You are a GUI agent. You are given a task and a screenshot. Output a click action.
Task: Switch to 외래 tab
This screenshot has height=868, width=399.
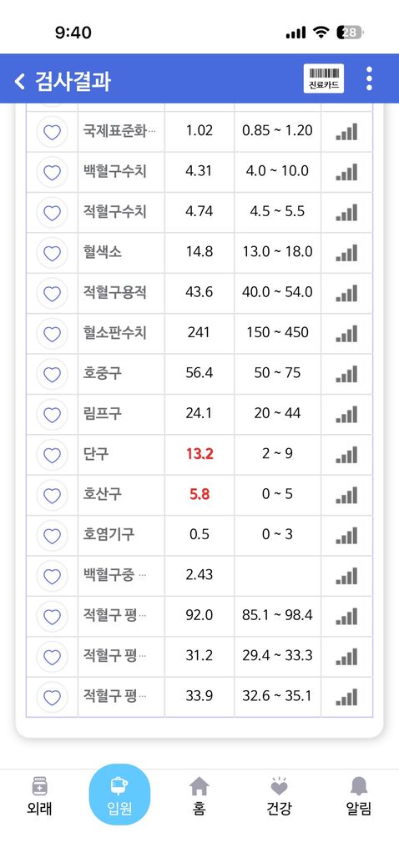(39, 796)
